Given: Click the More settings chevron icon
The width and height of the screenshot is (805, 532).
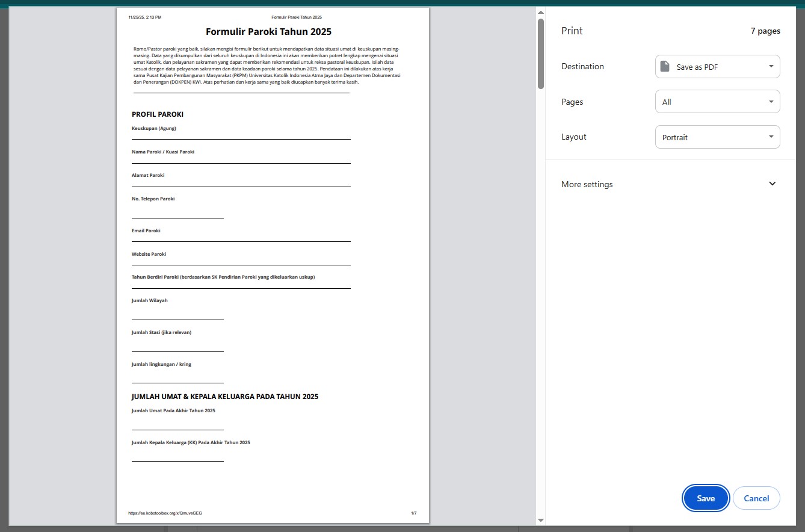Looking at the screenshot, I should (x=773, y=184).
